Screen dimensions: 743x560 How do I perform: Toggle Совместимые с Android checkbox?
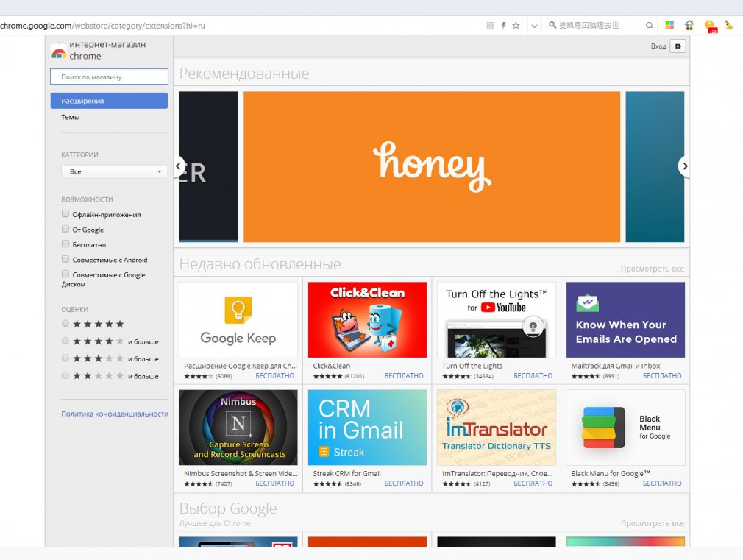click(x=65, y=259)
